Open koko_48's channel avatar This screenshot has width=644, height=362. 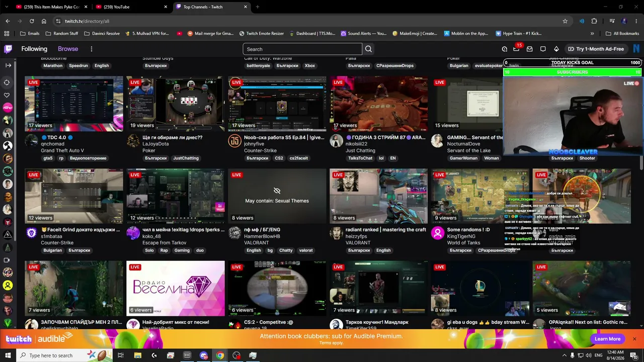[x=133, y=233]
